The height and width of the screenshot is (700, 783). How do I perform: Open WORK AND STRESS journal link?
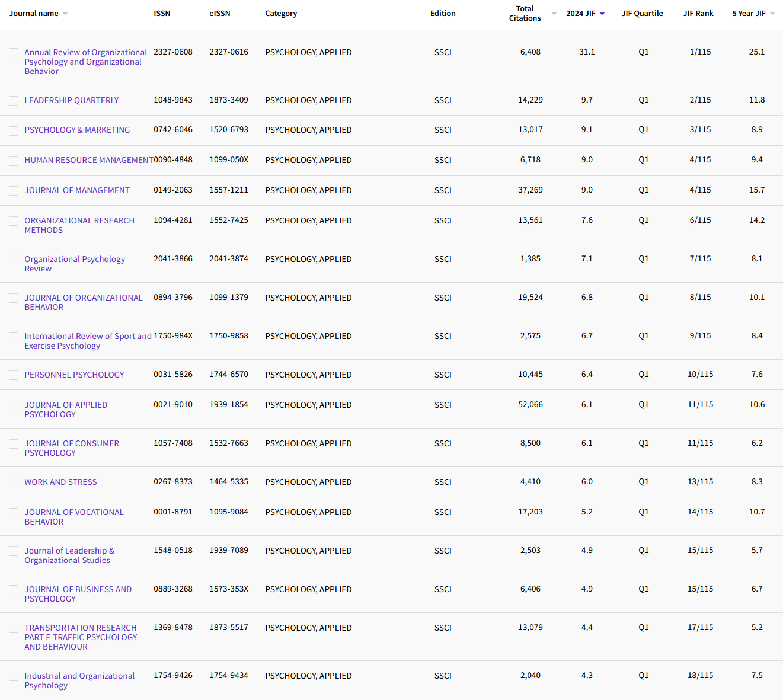pyautogui.click(x=60, y=482)
